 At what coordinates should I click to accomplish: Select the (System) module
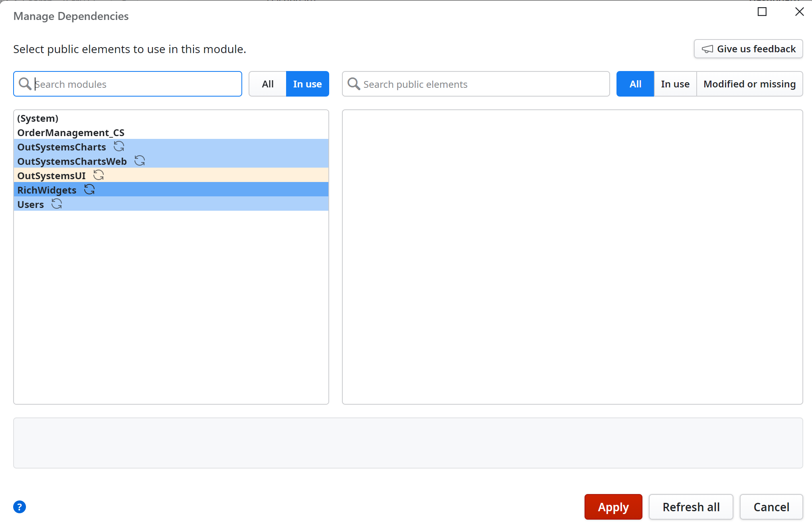tap(171, 118)
